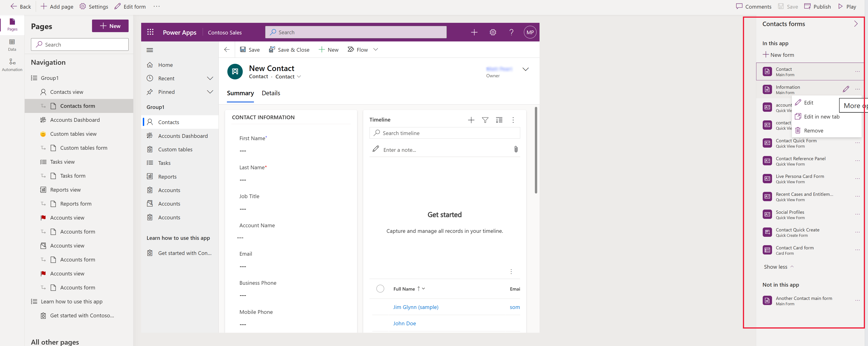Image resolution: width=868 pixels, height=346 pixels.
Task: Click the timeline filter funnel icon
Action: [x=485, y=120]
